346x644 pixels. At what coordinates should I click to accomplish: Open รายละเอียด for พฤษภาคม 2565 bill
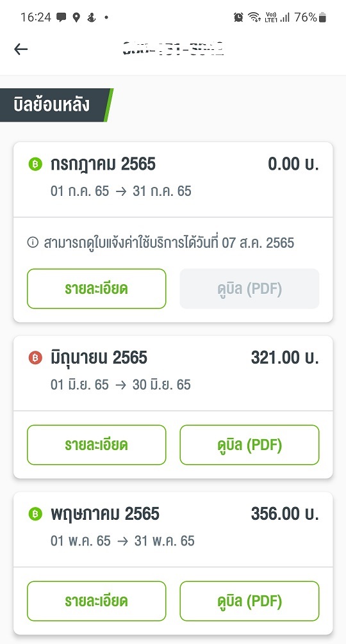tap(97, 601)
